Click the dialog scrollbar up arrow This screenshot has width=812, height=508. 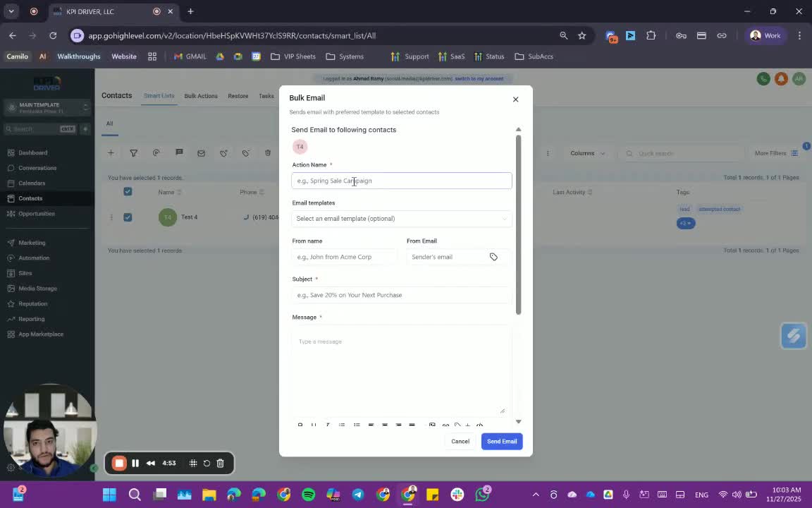(518, 130)
